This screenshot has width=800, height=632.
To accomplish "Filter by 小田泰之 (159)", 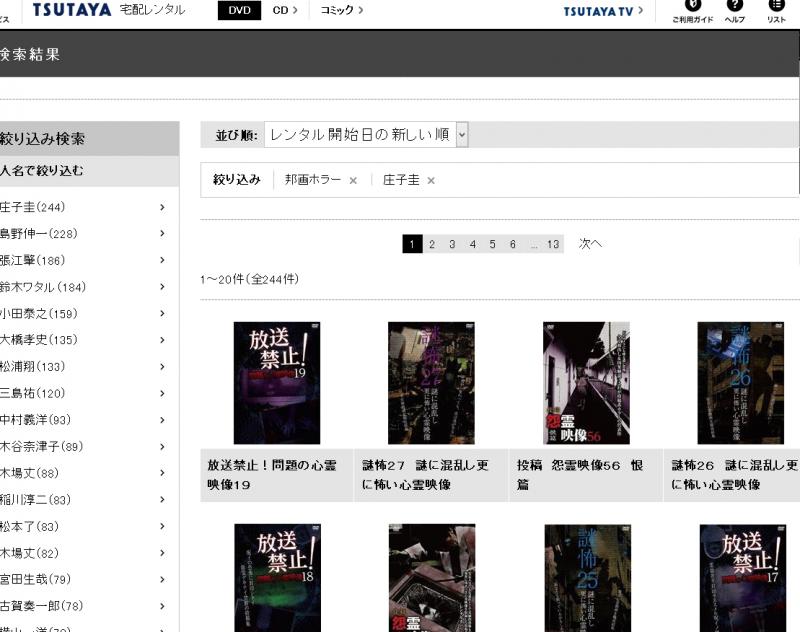I will [83, 313].
